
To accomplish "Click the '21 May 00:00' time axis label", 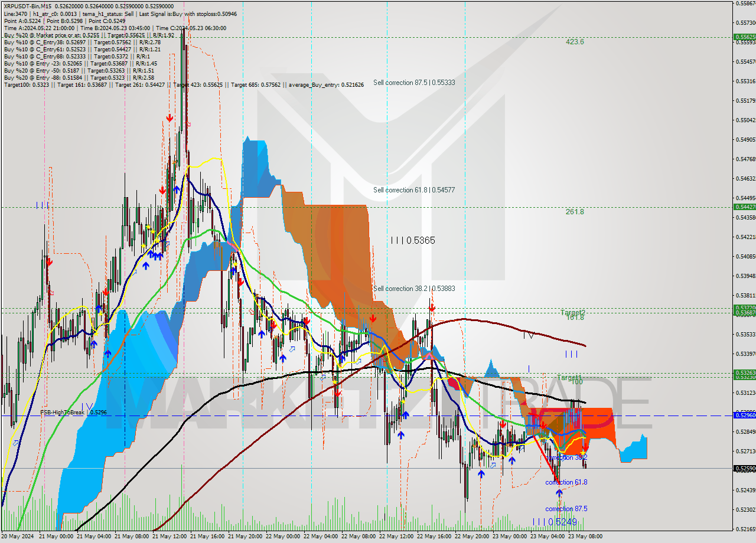I will 57,537.
